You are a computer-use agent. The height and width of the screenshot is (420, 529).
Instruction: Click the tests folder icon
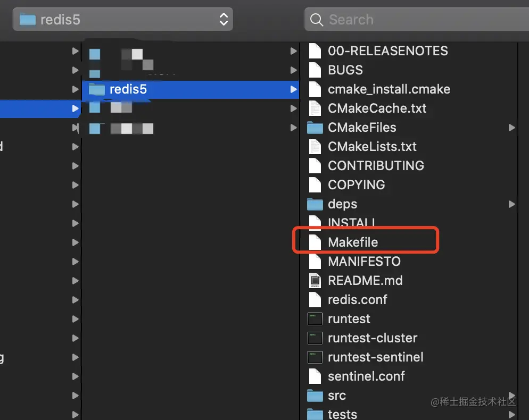point(315,414)
